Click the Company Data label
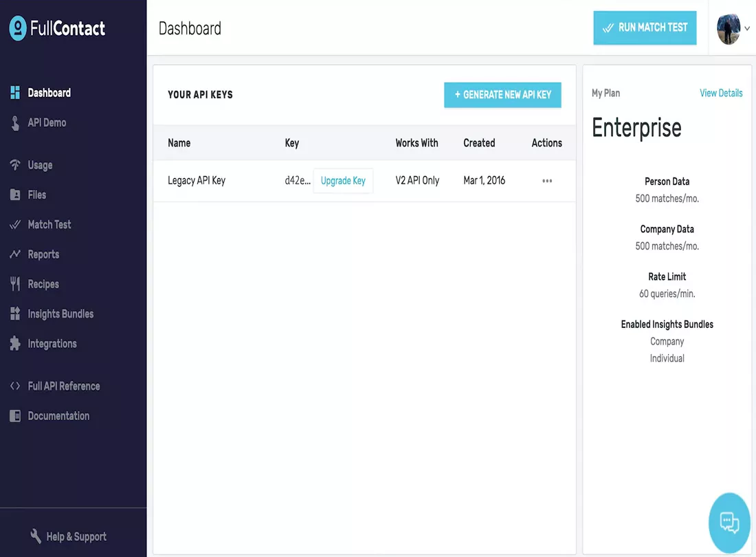 pyautogui.click(x=667, y=230)
